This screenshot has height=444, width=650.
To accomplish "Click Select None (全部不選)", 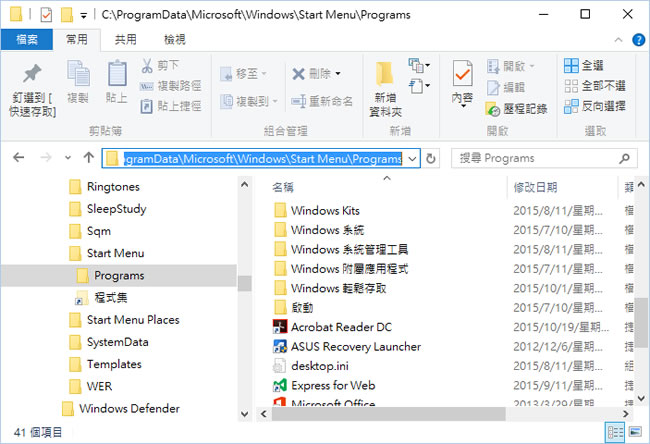I will pos(595,86).
